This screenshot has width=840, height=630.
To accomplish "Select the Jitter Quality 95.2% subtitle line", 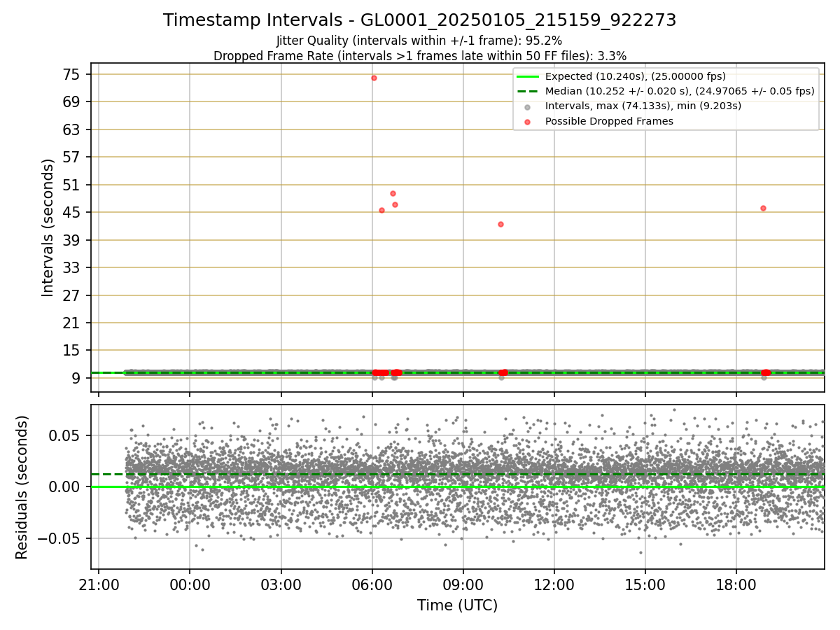I will coord(419,41).
